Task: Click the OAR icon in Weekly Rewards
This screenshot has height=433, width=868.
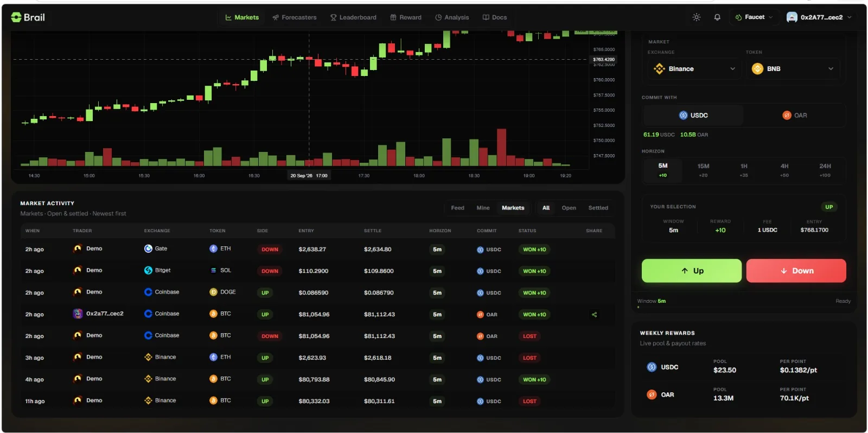Action: coord(652,395)
